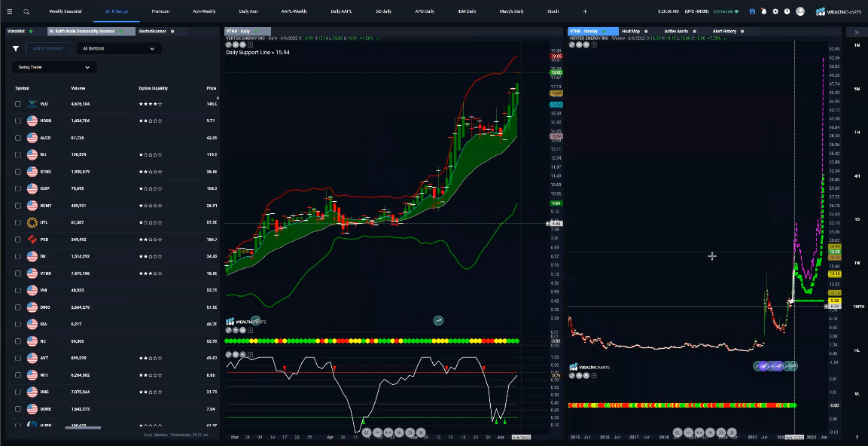This screenshot has width=868, height=446.
Task: Open the Stoch workspace tab
Action: [553, 11]
